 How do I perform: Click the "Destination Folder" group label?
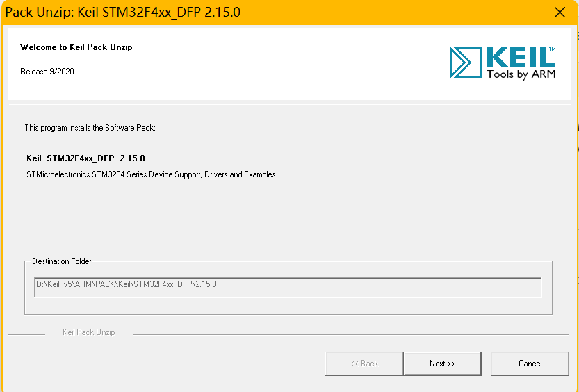click(x=62, y=261)
